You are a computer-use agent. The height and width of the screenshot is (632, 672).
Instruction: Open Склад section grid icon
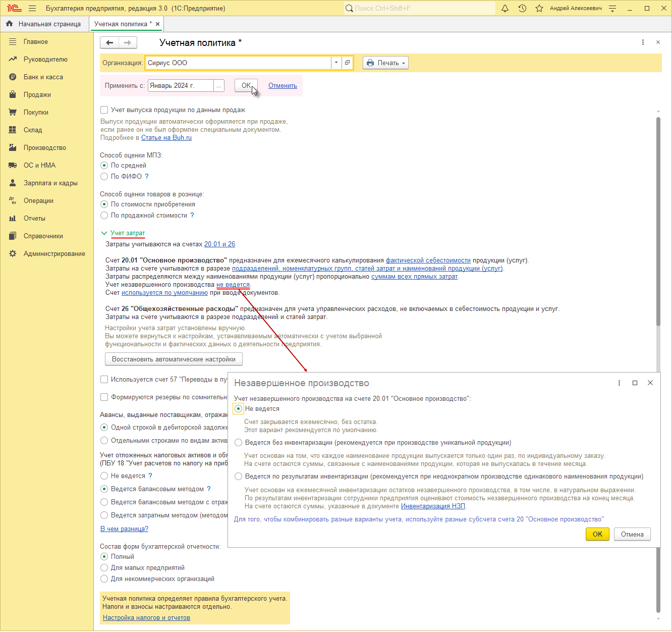13,130
